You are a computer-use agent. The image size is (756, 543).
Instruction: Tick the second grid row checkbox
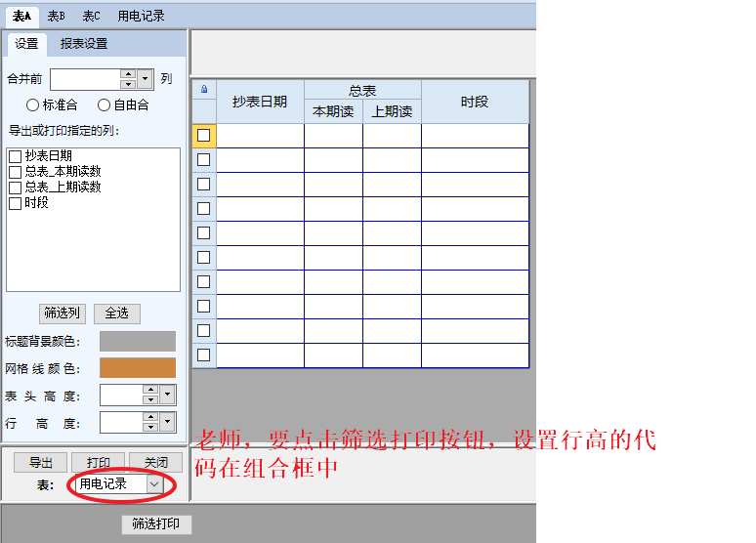point(204,159)
